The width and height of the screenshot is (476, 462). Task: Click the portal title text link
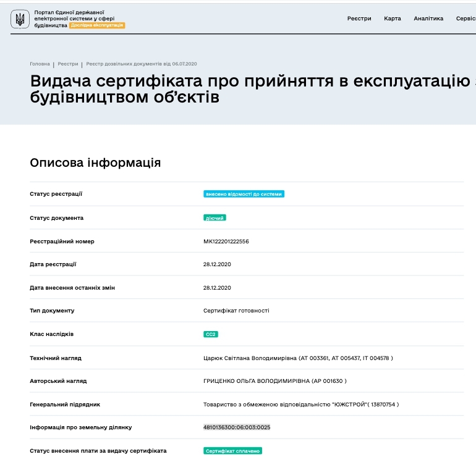[x=74, y=19]
